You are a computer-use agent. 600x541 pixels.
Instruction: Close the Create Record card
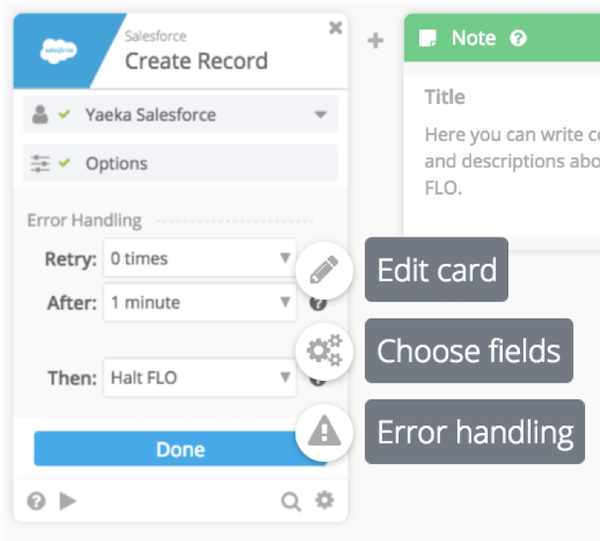[x=335, y=29]
